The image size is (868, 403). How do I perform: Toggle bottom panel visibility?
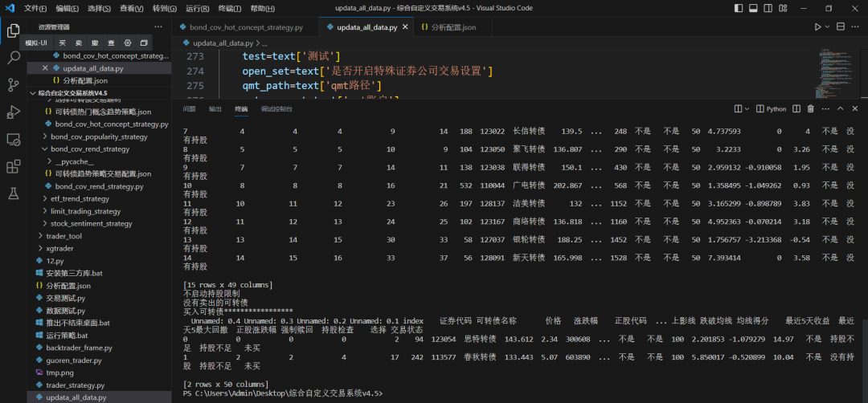[753, 8]
